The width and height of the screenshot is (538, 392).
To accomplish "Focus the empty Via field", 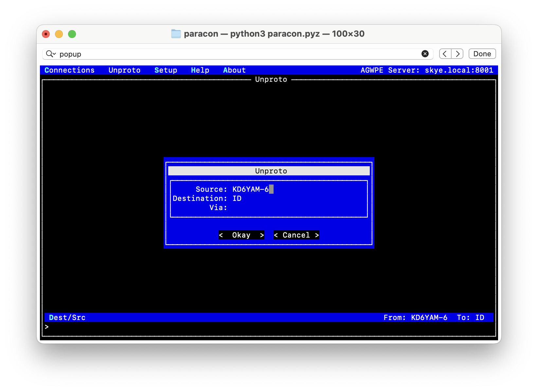I will [x=299, y=207].
